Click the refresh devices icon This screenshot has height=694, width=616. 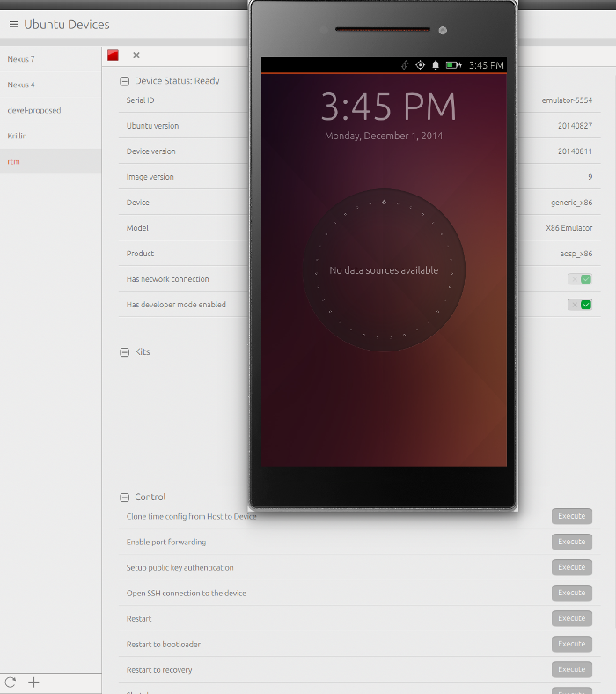pyautogui.click(x=11, y=682)
